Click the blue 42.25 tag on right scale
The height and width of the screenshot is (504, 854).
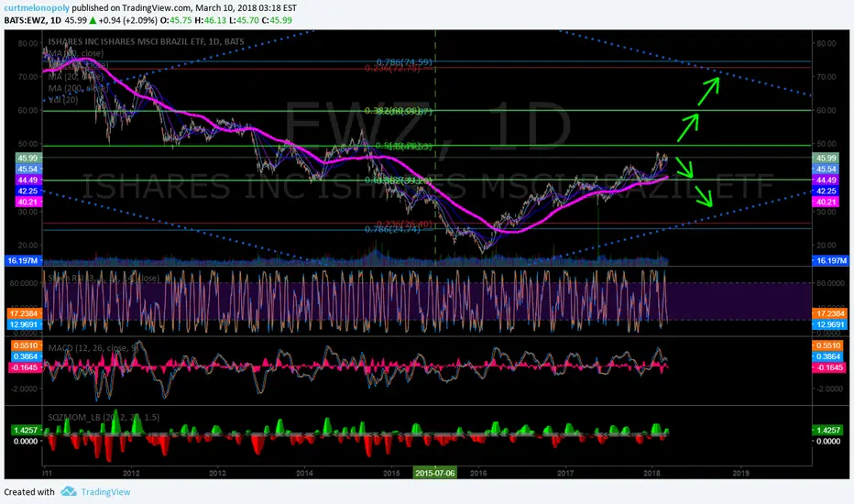coord(827,191)
